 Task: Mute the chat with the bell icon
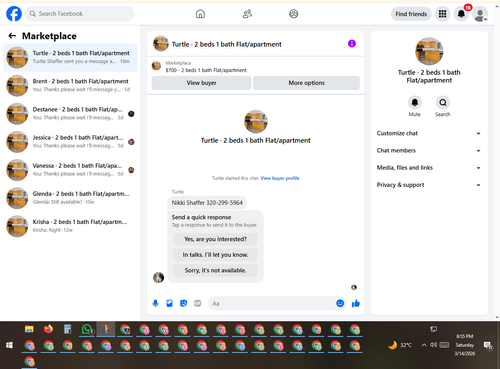point(415,103)
